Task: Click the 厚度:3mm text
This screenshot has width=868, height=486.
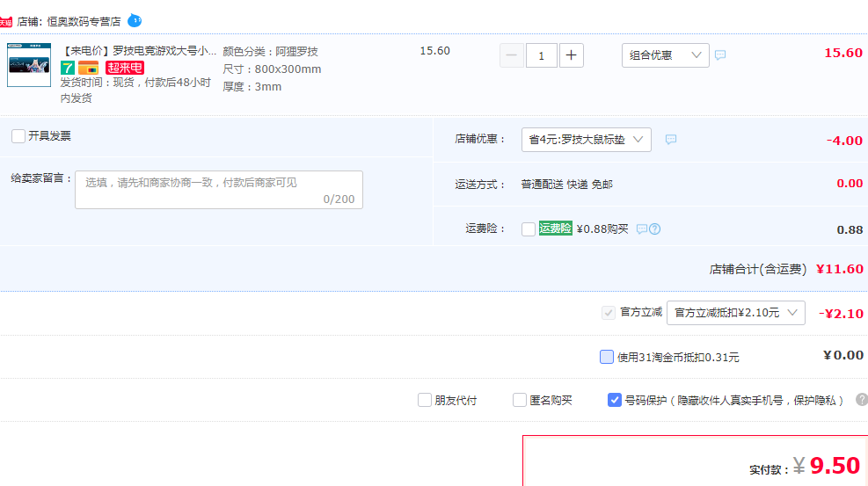Action: pyautogui.click(x=252, y=87)
